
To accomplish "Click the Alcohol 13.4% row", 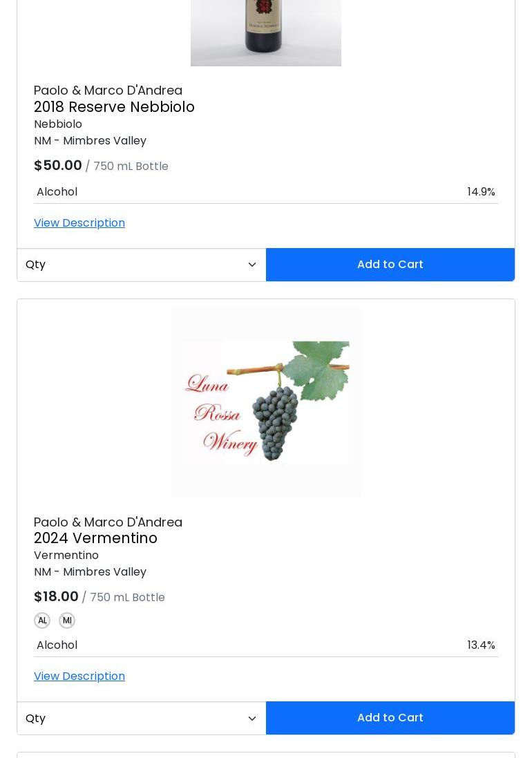I will 266,645.
